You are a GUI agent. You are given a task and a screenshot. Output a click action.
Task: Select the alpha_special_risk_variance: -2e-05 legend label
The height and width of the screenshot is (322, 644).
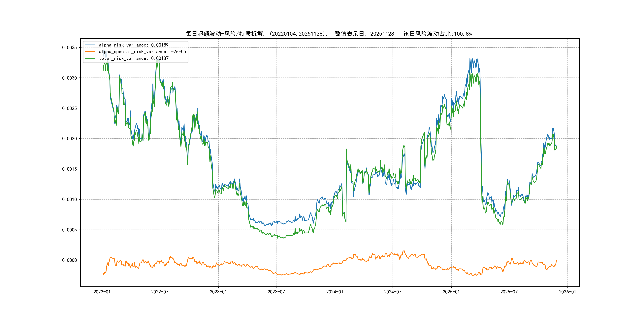click(x=142, y=51)
